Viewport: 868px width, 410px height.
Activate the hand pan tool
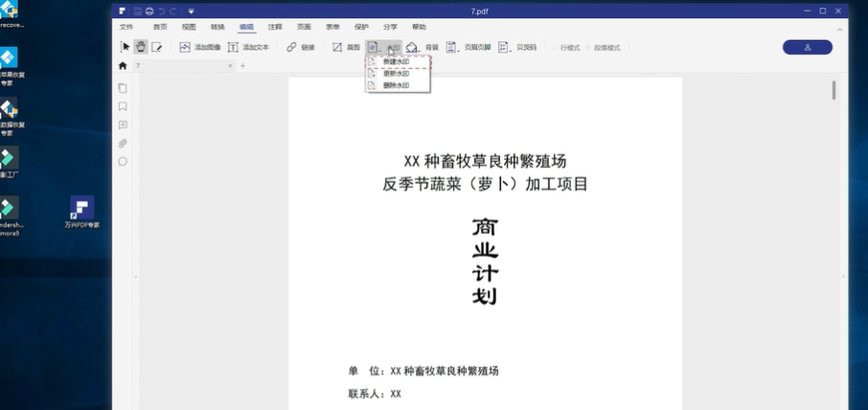[x=141, y=47]
